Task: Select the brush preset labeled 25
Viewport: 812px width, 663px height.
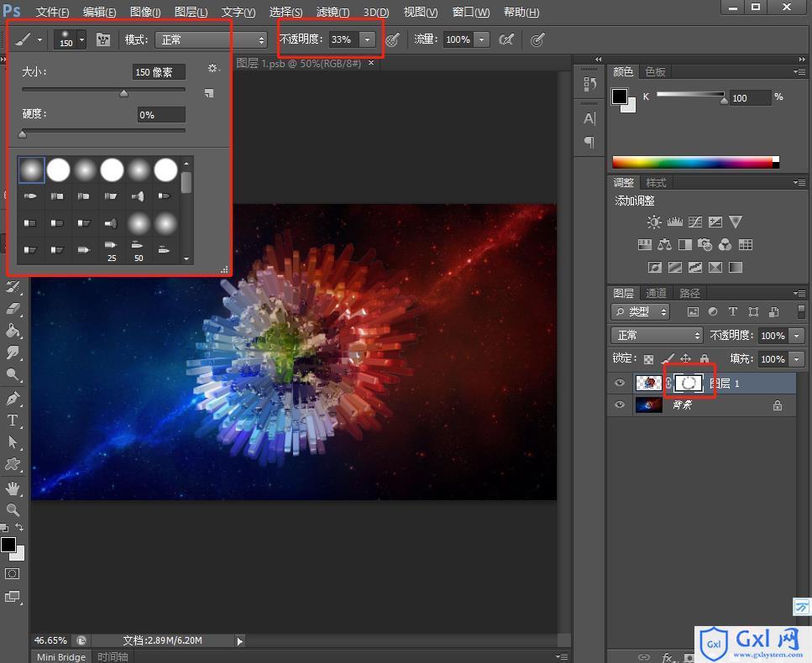Action: click(x=112, y=250)
